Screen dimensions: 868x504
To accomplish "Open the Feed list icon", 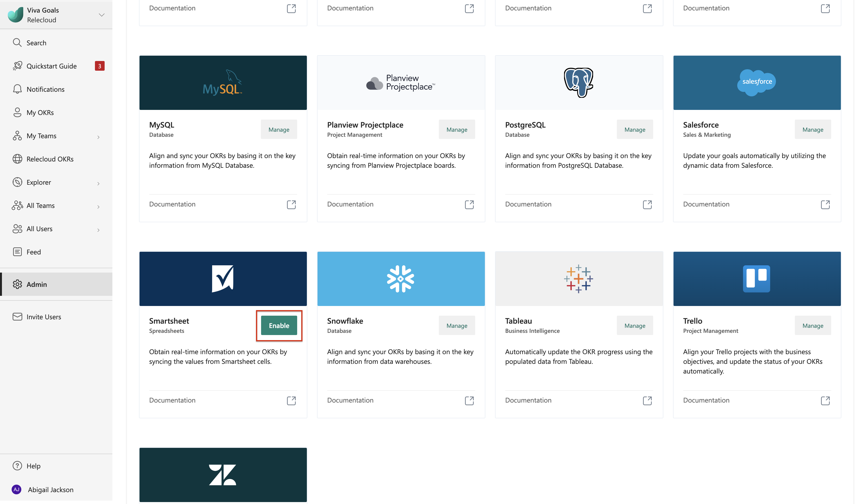I will [x=17, y=252].
